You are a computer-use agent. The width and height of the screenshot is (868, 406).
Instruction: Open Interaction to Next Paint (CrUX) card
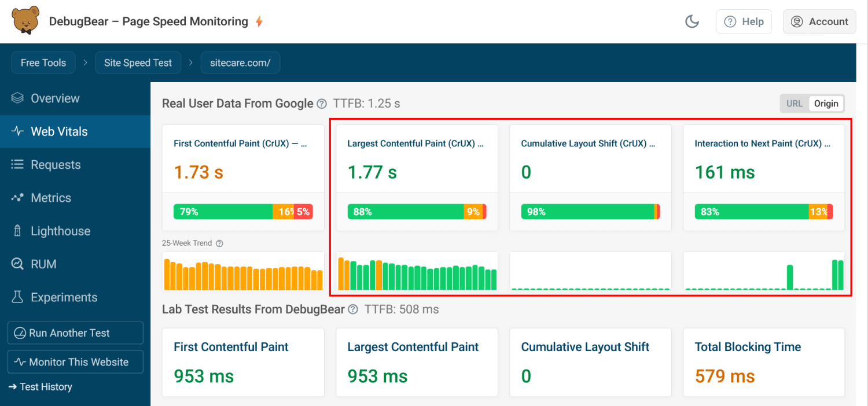(764, 178)
